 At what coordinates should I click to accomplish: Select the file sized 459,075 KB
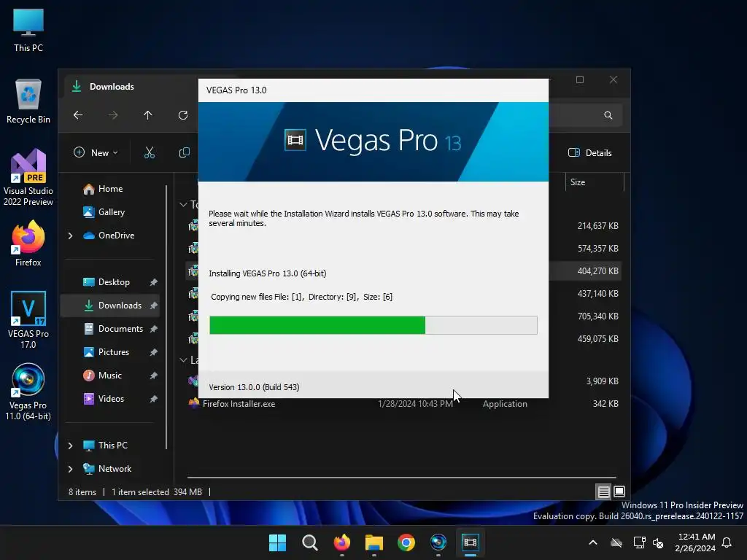pyautogui.click(x=598, y=338)
